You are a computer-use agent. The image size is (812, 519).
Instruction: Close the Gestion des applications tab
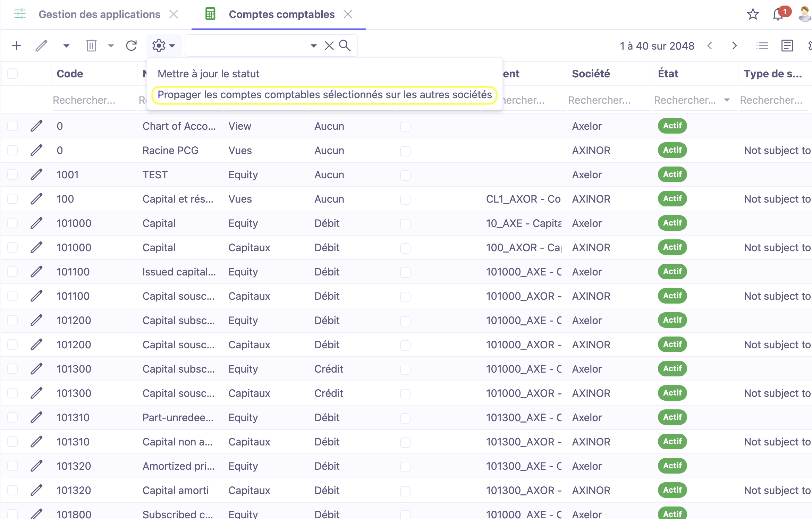coord(174,14)
